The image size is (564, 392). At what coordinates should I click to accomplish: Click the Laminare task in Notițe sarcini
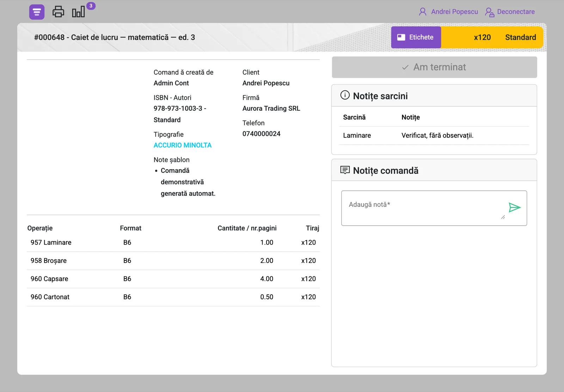357,135
